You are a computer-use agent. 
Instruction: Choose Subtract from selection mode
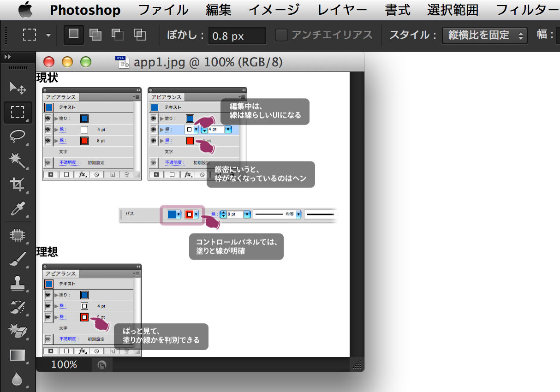point(118,35)
